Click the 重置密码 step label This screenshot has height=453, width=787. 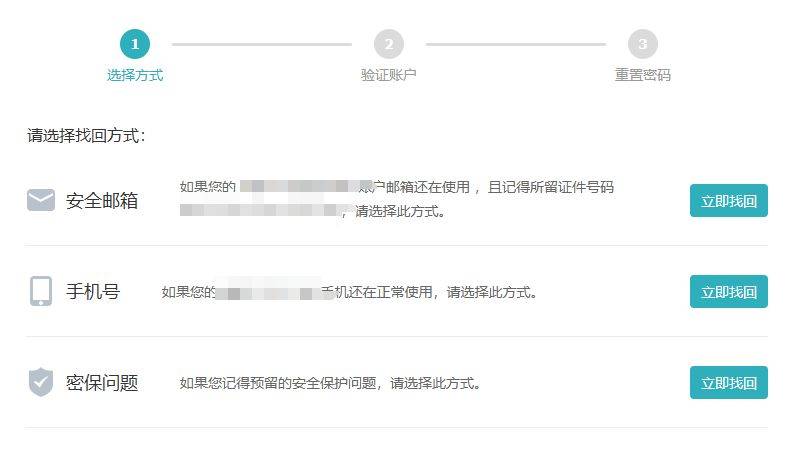point(643,75)
